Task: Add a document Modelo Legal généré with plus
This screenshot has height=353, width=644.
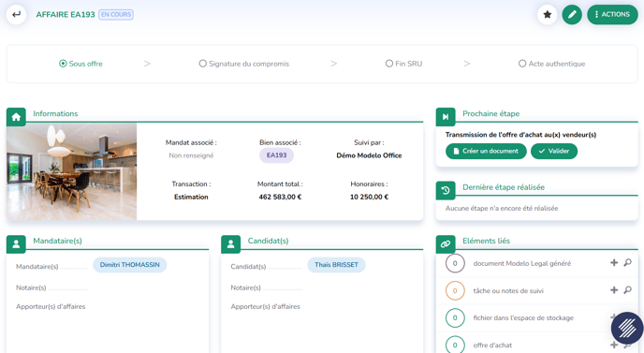Action: pyautogui.click(x=614, y=262)
